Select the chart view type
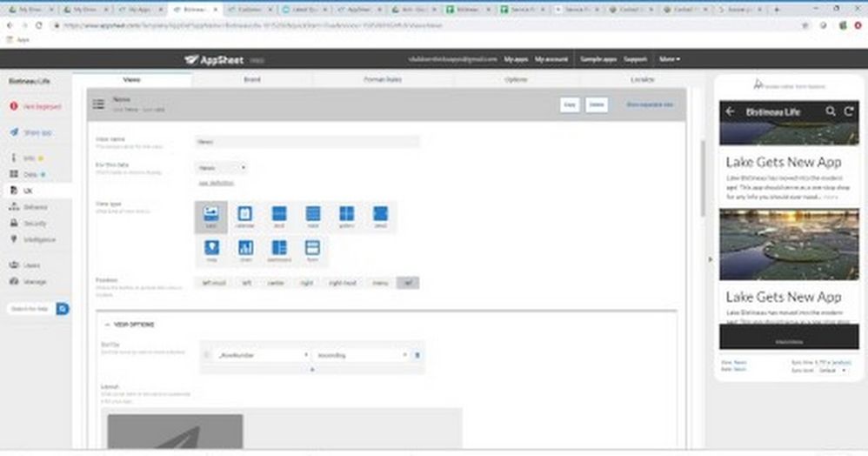Screen dimensions: 868x456 [x=244, y=251]
